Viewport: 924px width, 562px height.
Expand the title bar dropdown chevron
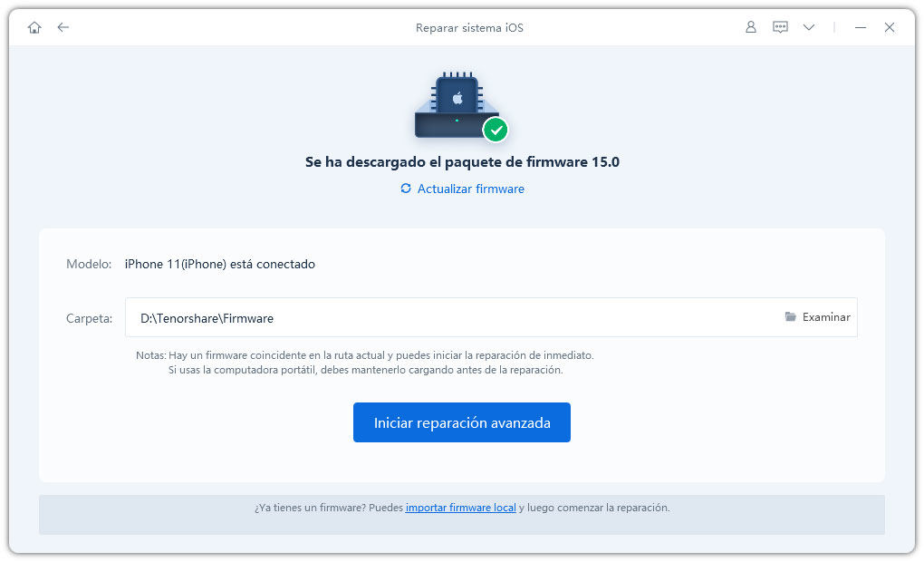[808, 27]
